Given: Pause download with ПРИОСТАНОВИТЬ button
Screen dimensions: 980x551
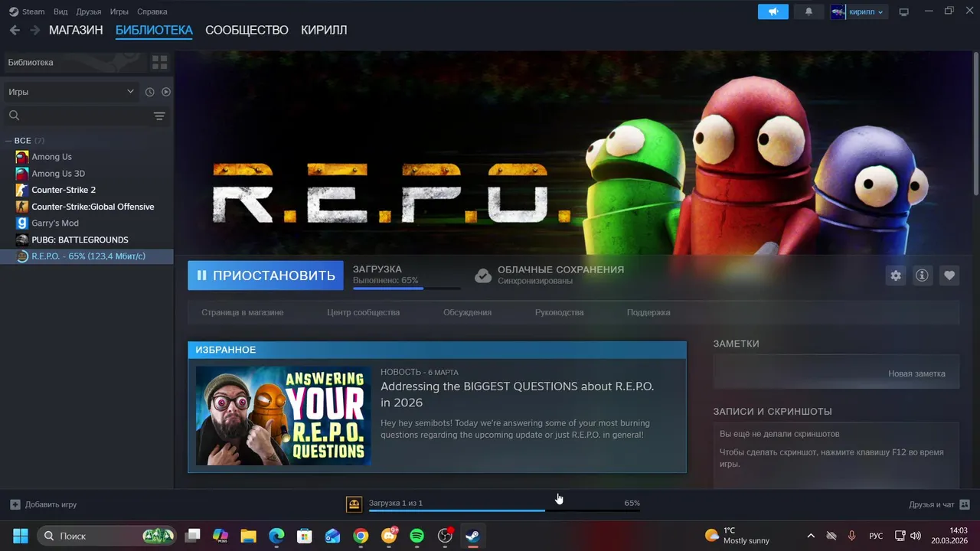Looking at the screenshot, I should point(266,275).
